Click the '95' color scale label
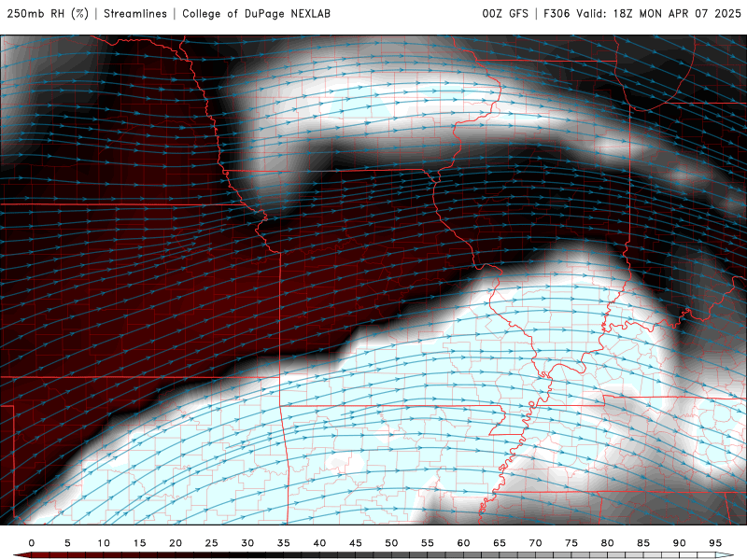The image size is (747, 560). [715, 543]
